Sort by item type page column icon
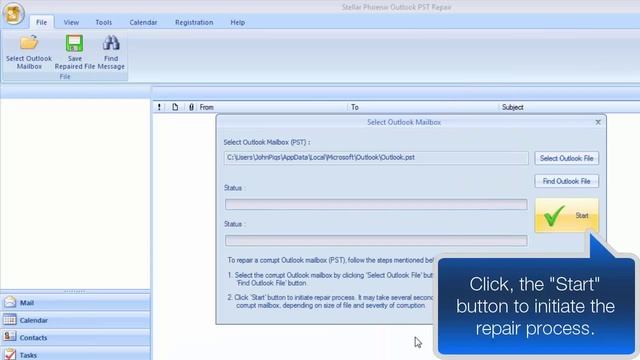Viewport: 640px width, 360px height. pyautogui.click(x=175, y=107)
